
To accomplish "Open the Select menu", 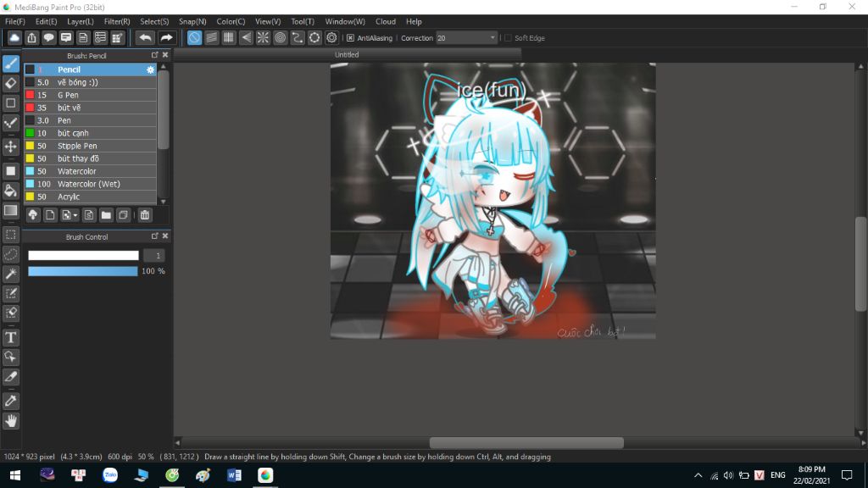I will tap(154, 21).
